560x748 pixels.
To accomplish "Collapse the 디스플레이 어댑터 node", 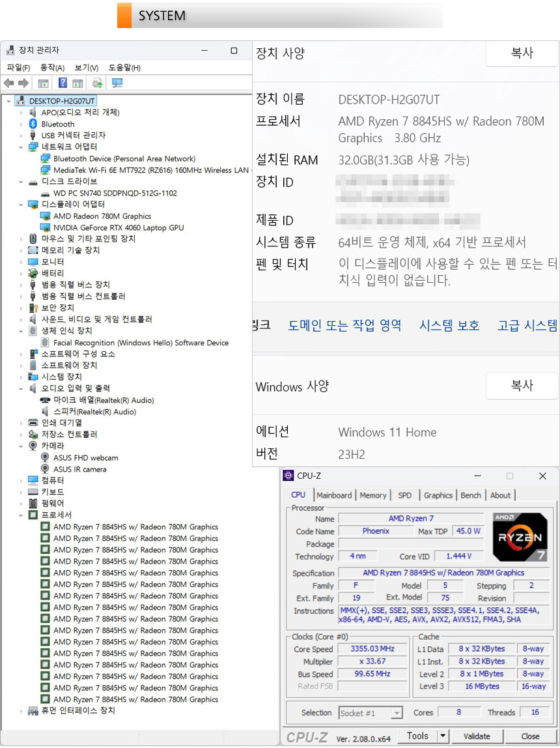I will coord(21,205).
